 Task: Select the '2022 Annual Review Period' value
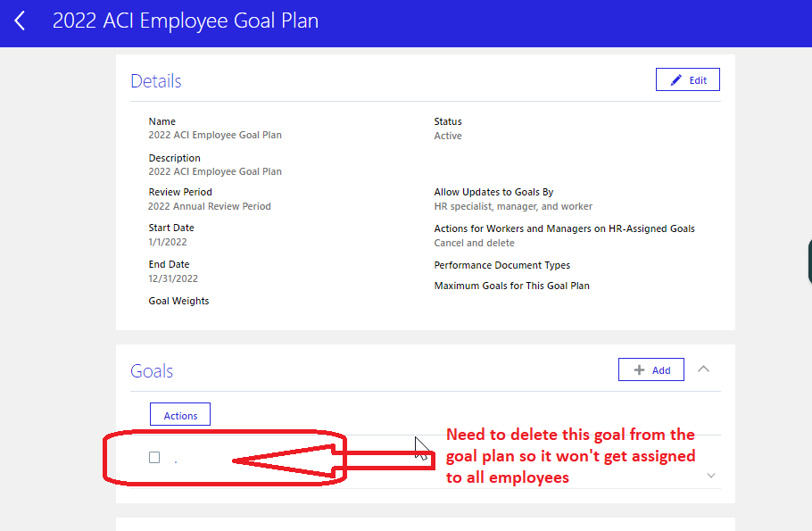(210, 206)
